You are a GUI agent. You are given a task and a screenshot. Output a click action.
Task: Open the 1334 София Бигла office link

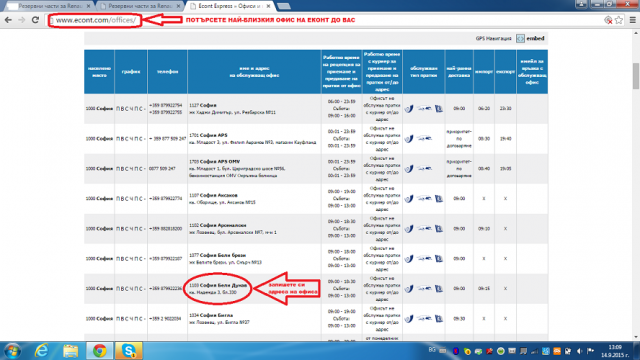click(x=211, y=315)
